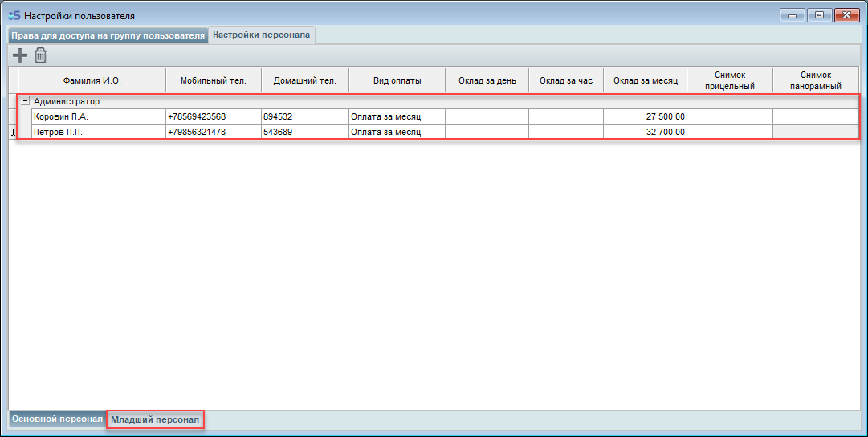Click the plus icon to add record
Screen dimensions: 868x437
coord(19,55)
